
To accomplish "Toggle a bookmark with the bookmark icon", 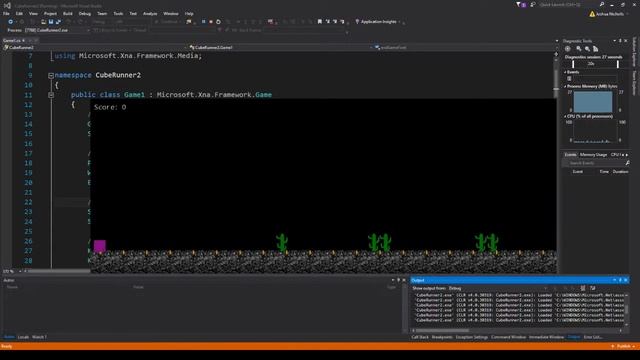I will [x=320, y=22].
